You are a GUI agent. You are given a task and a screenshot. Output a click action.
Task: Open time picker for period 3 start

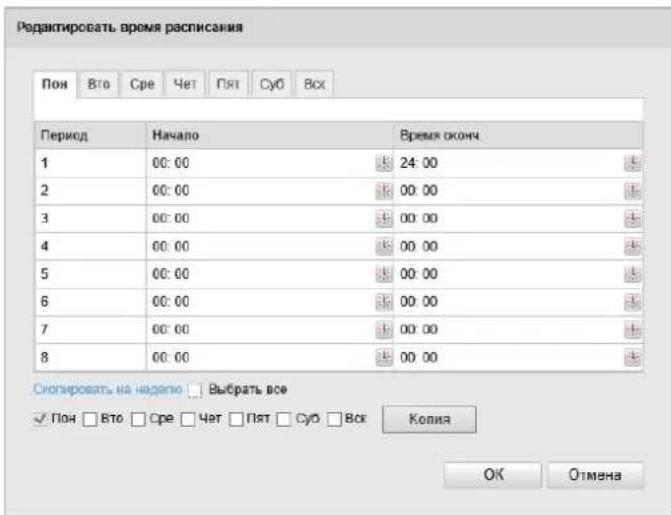[384, 219]
